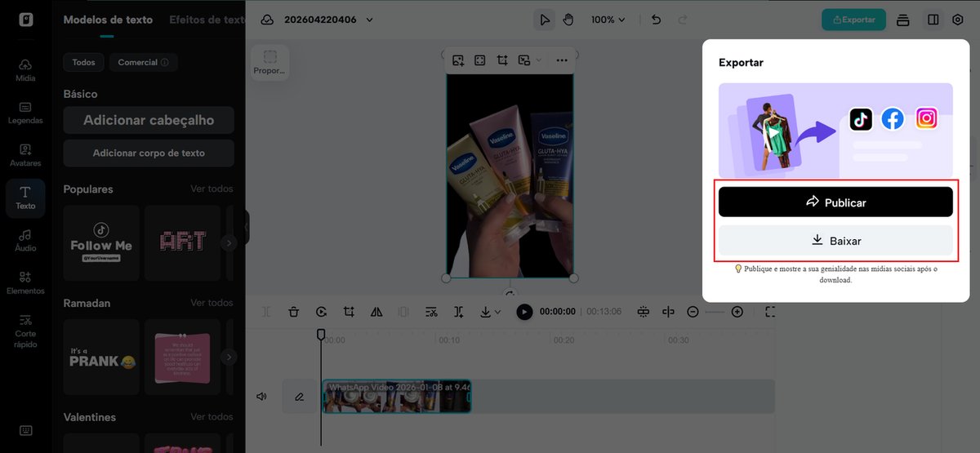Select the Texto sidebar tool
Viewport: 980px width, 453px height.
pos(25,198)
